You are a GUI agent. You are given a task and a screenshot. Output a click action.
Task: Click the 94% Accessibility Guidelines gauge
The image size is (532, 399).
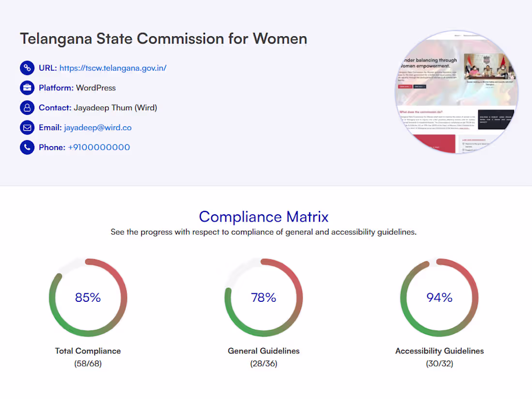coord(439,297)
